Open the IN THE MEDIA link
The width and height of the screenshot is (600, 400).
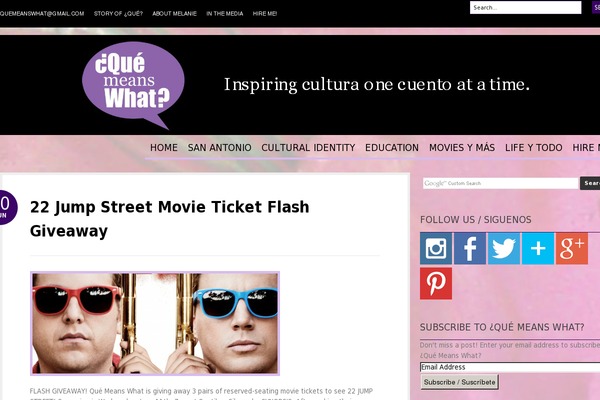point(225,13)
